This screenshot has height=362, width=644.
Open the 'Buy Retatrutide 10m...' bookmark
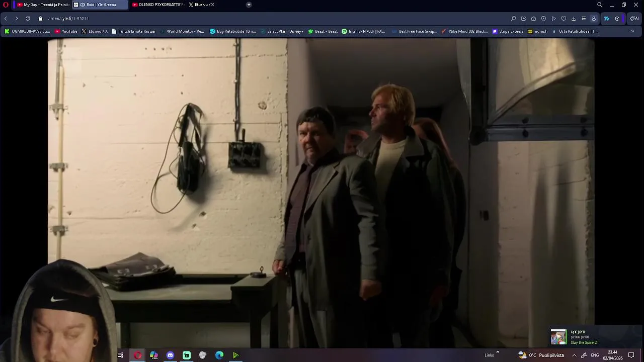[233, 31]
